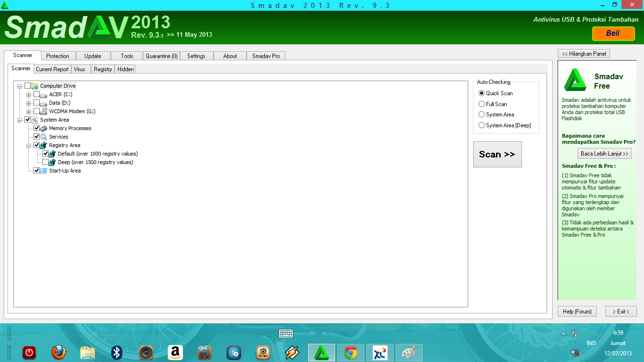Click the Smadav title bar app icon

5,5
